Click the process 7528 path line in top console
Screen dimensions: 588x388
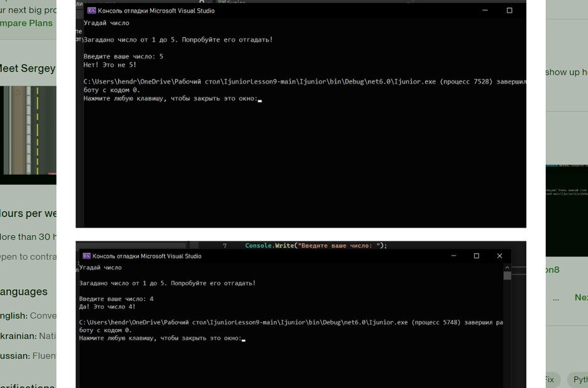tap(304, 82)
